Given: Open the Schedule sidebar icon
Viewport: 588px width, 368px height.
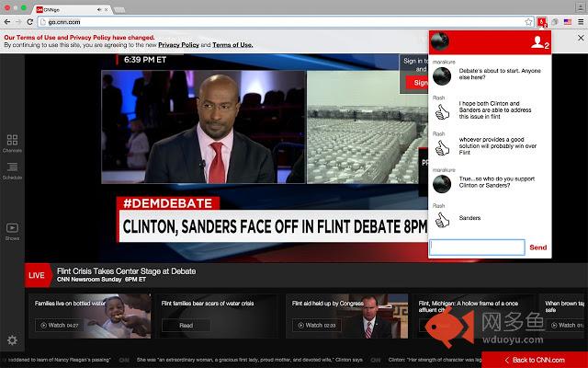Looking at the screenshot, I should pyautogui.click(x=12, y=170).
